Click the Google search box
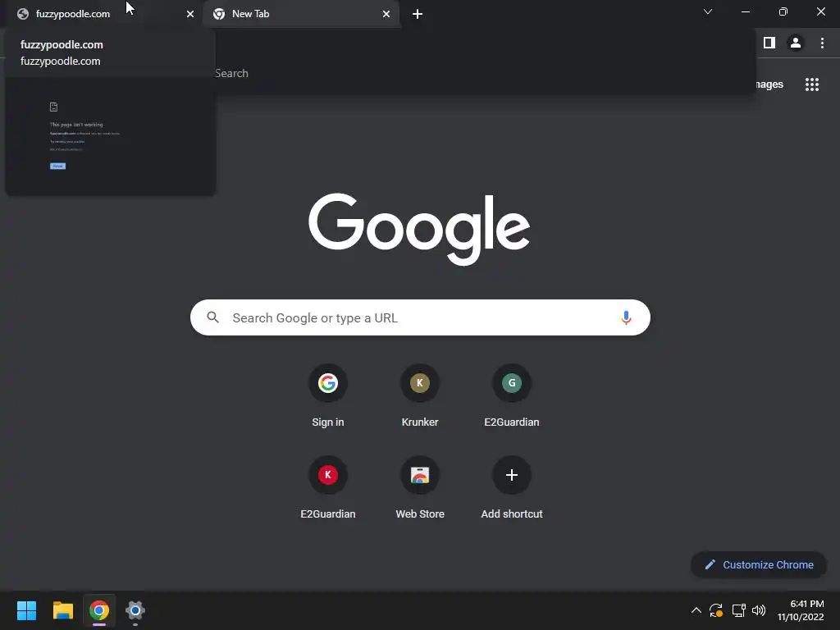The width and height of the screenshot is (840, 630). [x=420, y=317]
